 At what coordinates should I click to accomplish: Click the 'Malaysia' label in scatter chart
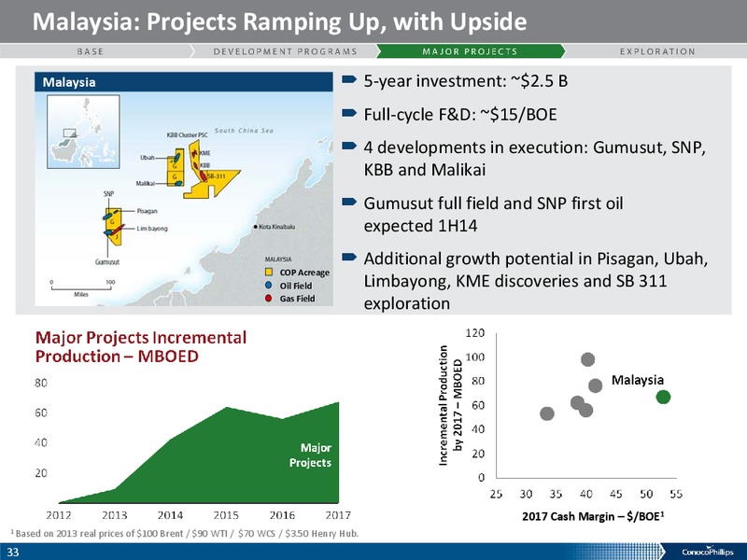pyautogui.click(x=638, y=380)
